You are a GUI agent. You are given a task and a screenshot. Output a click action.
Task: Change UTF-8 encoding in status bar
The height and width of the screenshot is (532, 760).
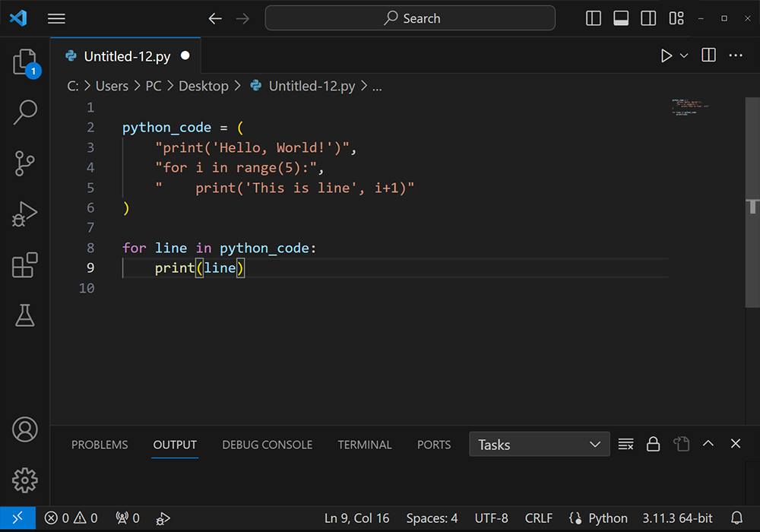[492, 518]
